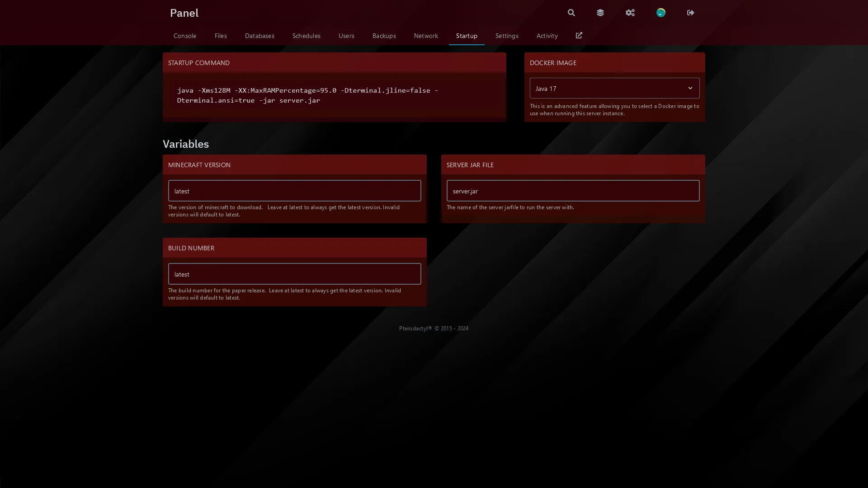Open the Network tab
The height and width of the screenshot is (488, 868).
pyautogui.click(x=425, y=36)
